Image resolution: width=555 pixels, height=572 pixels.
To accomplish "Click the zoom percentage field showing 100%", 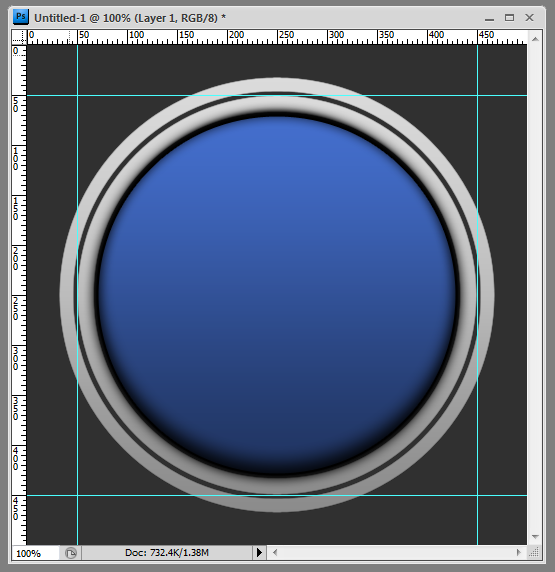I will pos(35,553).
